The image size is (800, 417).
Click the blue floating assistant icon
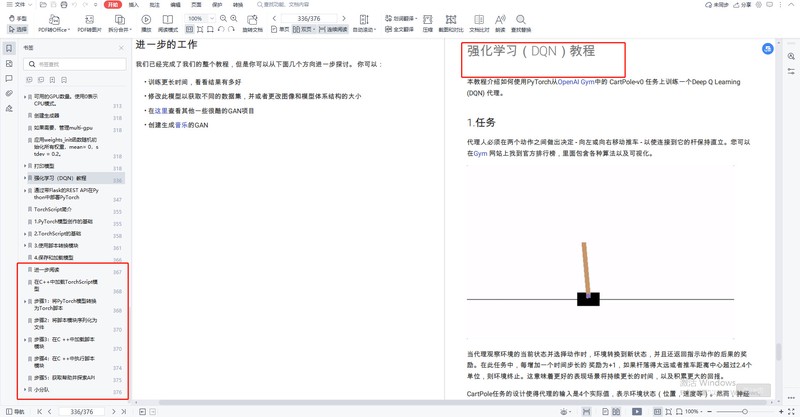point(767,49)
